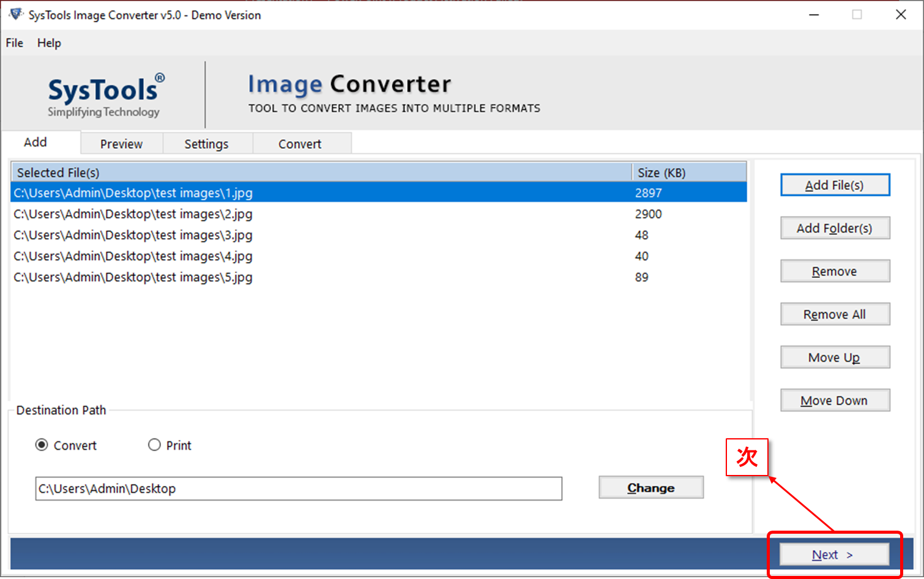The width and height of the screenshot is (924, 579).
Task: Open the File menu
Action: tap(13, 43)
